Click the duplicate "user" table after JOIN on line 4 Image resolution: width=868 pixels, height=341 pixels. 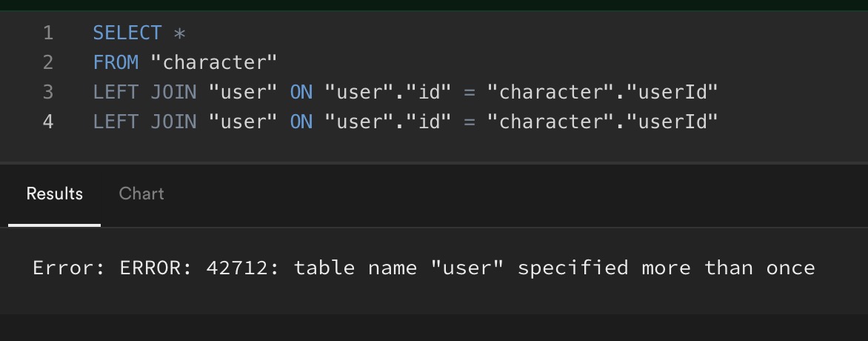[x=243, y=121]
